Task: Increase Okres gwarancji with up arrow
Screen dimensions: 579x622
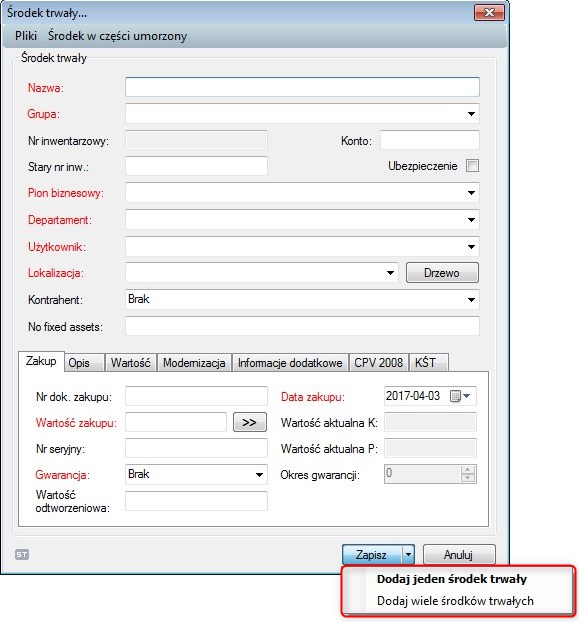Action: [468, 470]
